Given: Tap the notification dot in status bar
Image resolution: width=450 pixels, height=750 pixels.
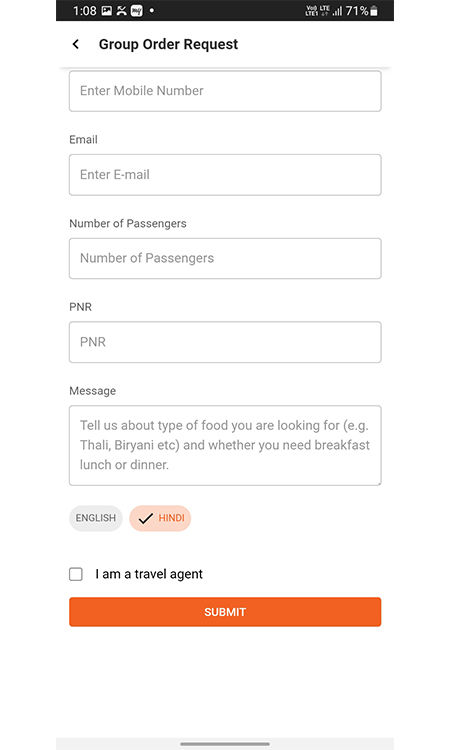Looking at the screenshot, I should click(x=152, y=10).
